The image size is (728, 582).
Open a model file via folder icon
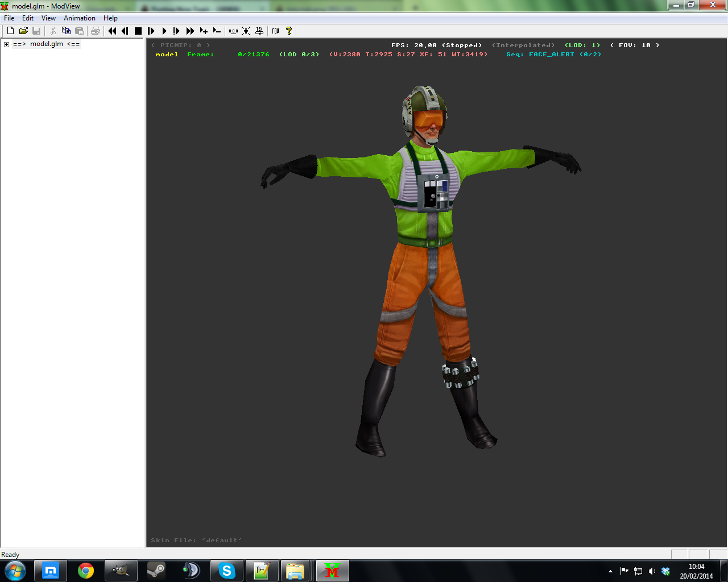[23, 31]
